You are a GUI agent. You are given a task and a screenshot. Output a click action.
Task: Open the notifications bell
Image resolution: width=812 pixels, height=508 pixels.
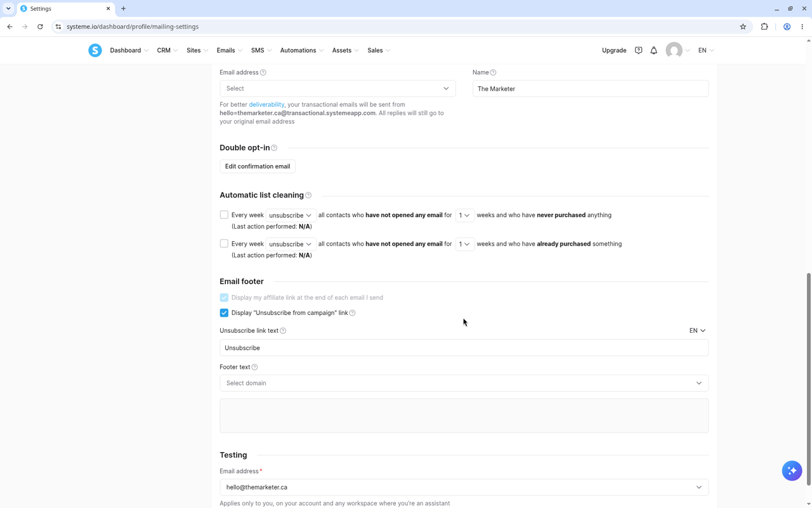(653, 50)
